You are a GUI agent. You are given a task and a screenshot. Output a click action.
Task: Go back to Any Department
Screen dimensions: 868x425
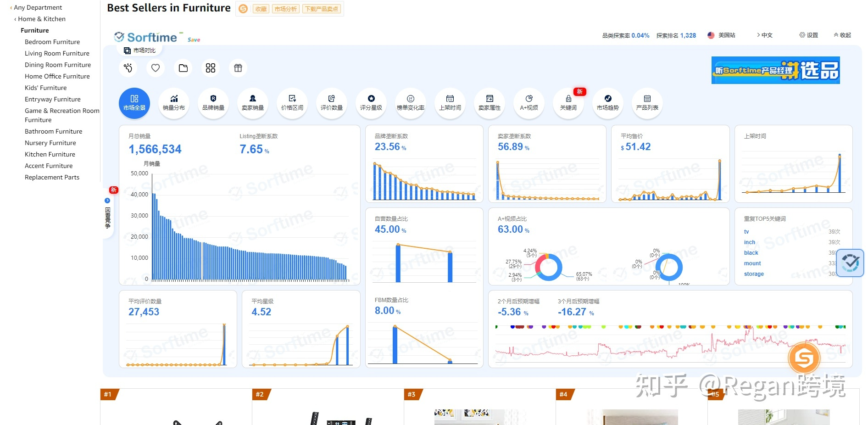(x=38, y=7)
